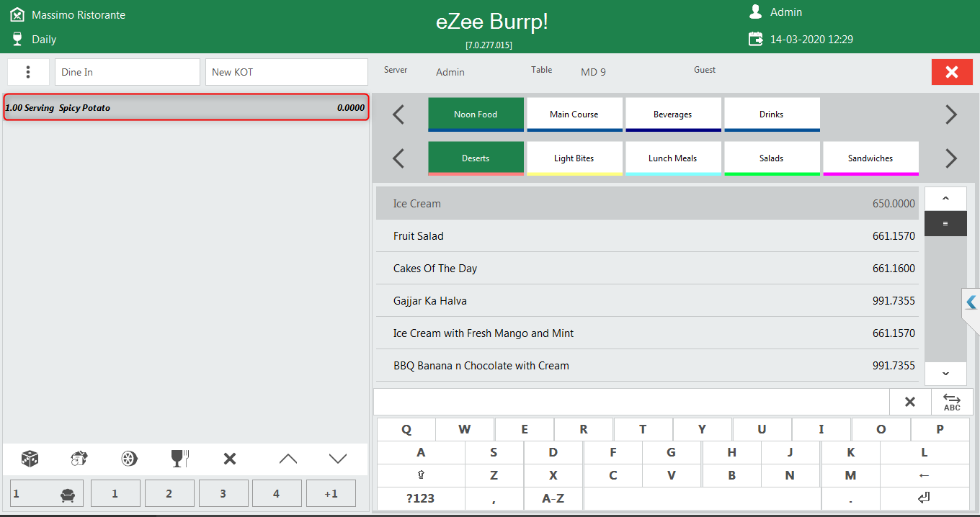
Task: Open the three-dot options menu
Action: pos(28,72)
